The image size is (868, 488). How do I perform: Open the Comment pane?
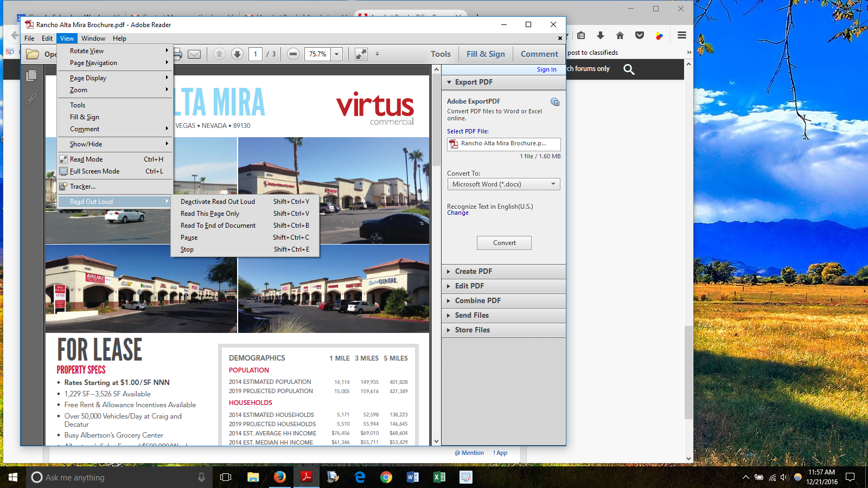539,54
